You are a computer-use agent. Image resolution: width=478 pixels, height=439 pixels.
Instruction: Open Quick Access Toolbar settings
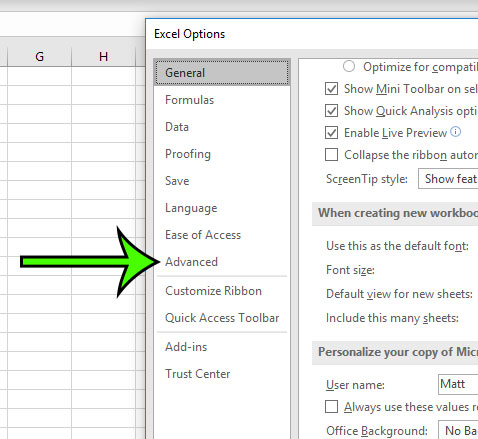[222, 318]
